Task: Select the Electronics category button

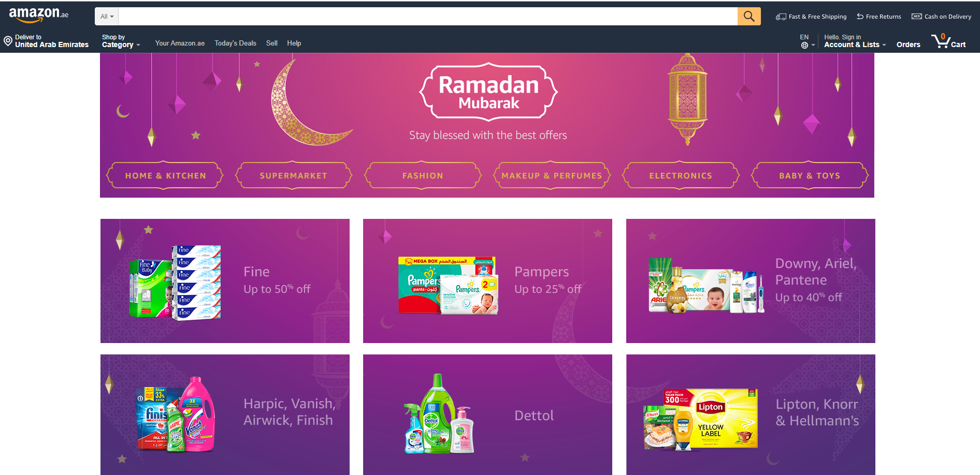Action: (x=681, y=175)
